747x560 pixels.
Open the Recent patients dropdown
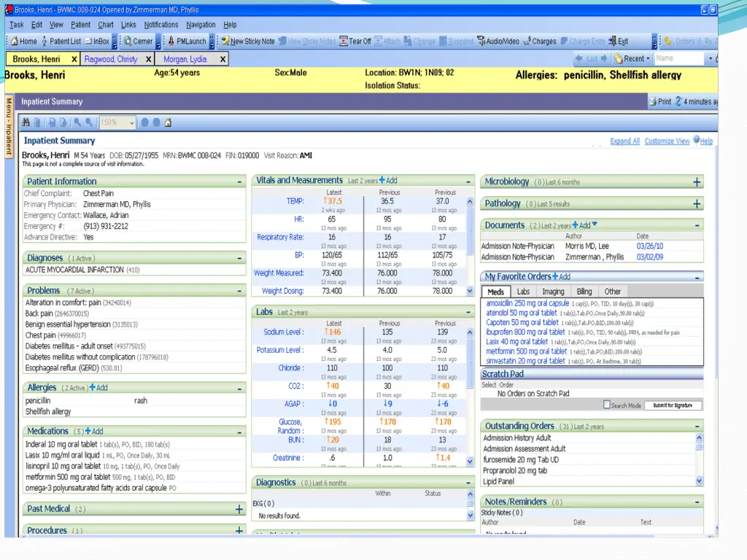648,58
